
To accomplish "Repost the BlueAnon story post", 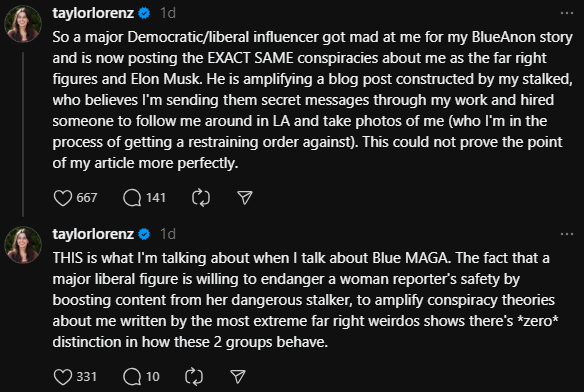I will pos(201,198).
